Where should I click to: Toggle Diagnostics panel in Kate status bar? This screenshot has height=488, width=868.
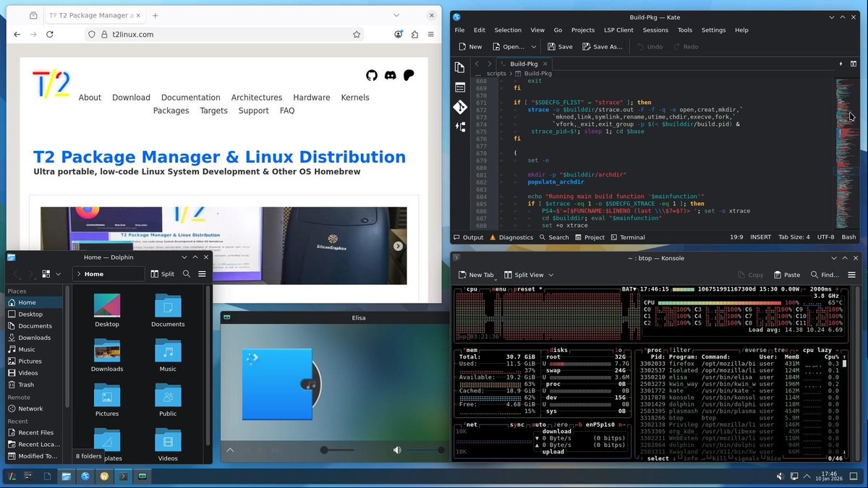coord(511,237)
